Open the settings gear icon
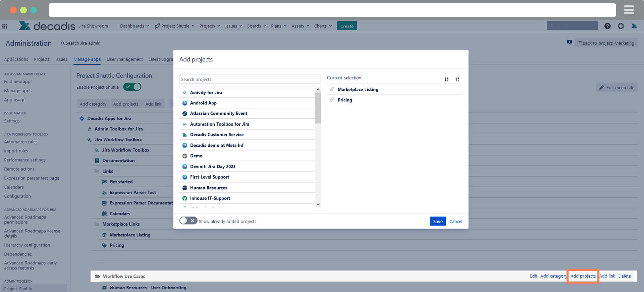The image size is (644, 292). (621, 26)
